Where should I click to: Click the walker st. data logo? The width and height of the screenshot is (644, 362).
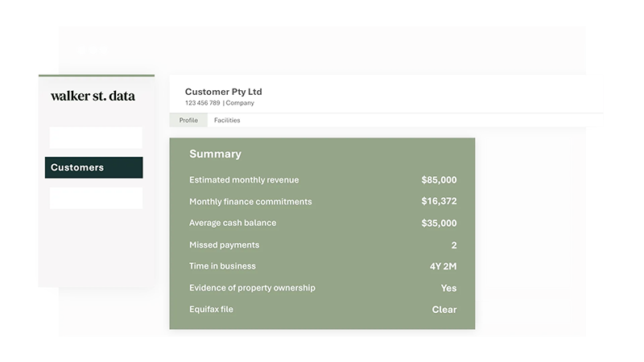tap(93, 97)
